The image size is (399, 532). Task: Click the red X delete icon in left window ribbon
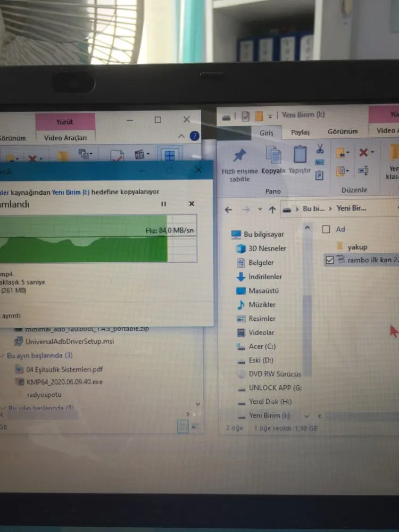pyautogui.click(x=32, y=158)
